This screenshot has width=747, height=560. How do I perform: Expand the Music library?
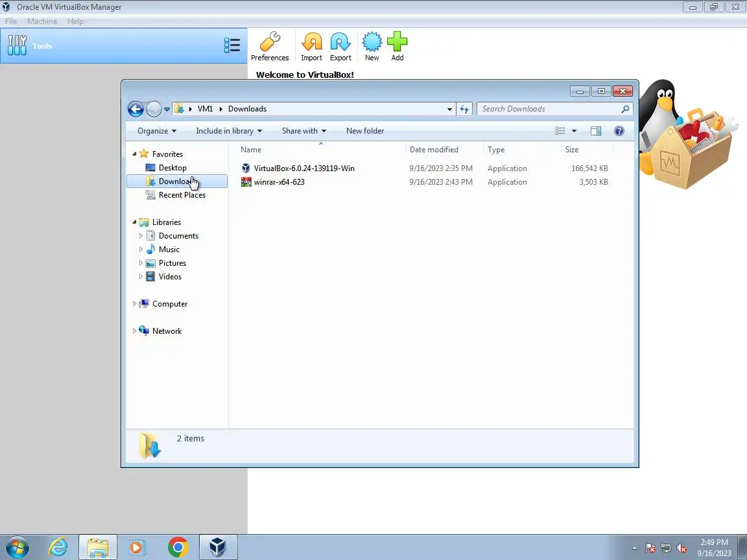[x=141, y=250]
